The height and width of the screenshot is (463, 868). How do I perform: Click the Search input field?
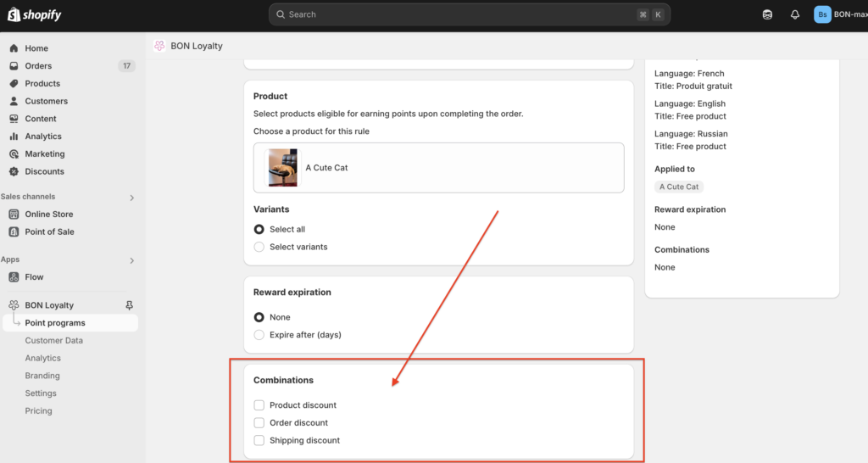[x=458, y=14]
